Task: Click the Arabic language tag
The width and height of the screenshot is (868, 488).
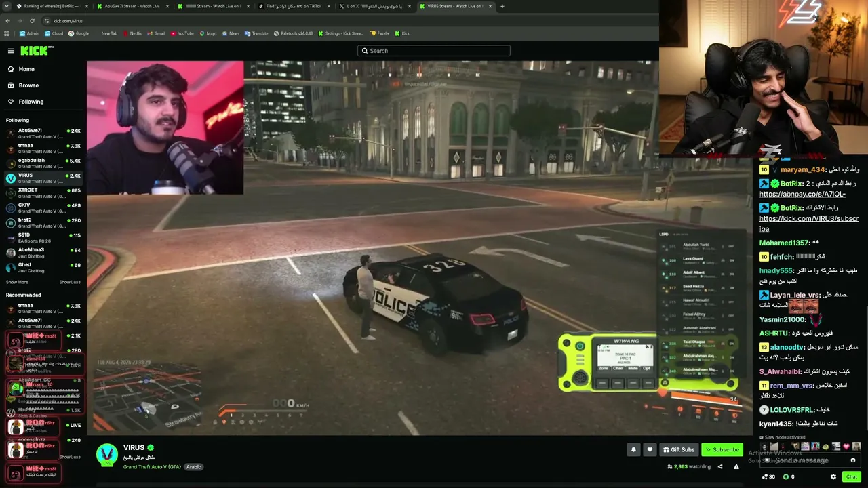Action: [x=194, y=467]
